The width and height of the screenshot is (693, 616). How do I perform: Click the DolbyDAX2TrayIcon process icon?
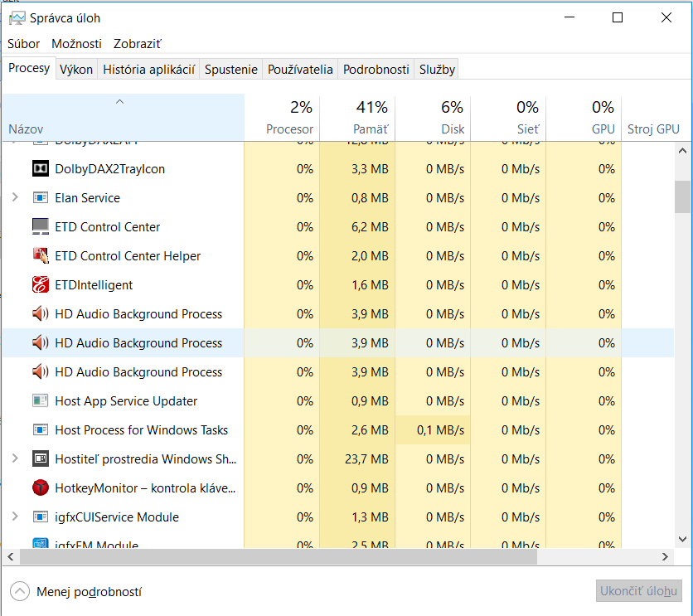coord(40,169)
